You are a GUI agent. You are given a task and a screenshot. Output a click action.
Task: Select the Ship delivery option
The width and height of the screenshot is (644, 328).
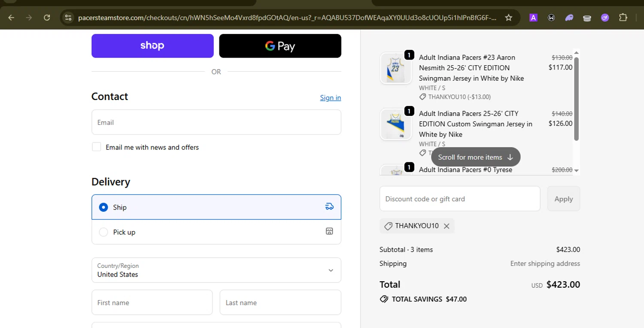pyautogui.click(x=216, y=207)
